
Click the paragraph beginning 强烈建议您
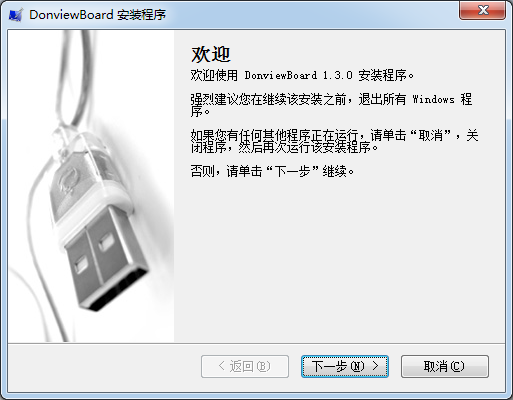tap(331, 105)
